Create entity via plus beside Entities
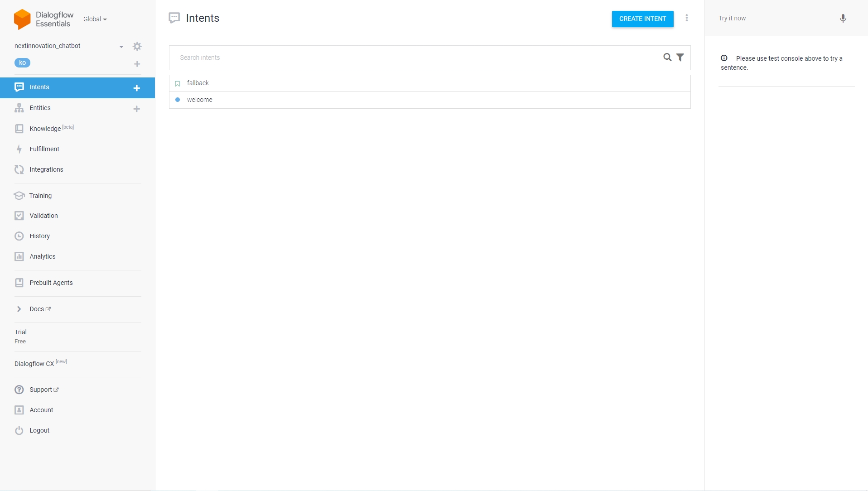868x491 pixels. tap(136, 109)
